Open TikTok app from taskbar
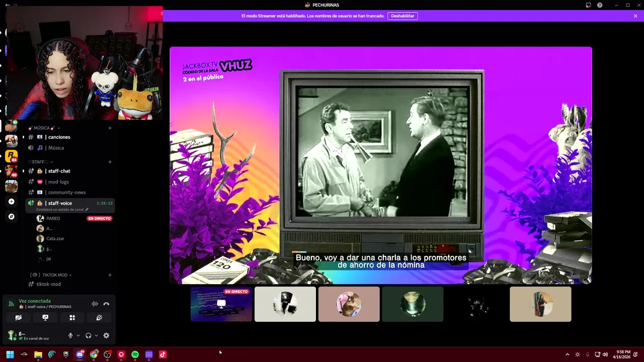This screenshot has height=362, width=644. click(x=163, y=354)
